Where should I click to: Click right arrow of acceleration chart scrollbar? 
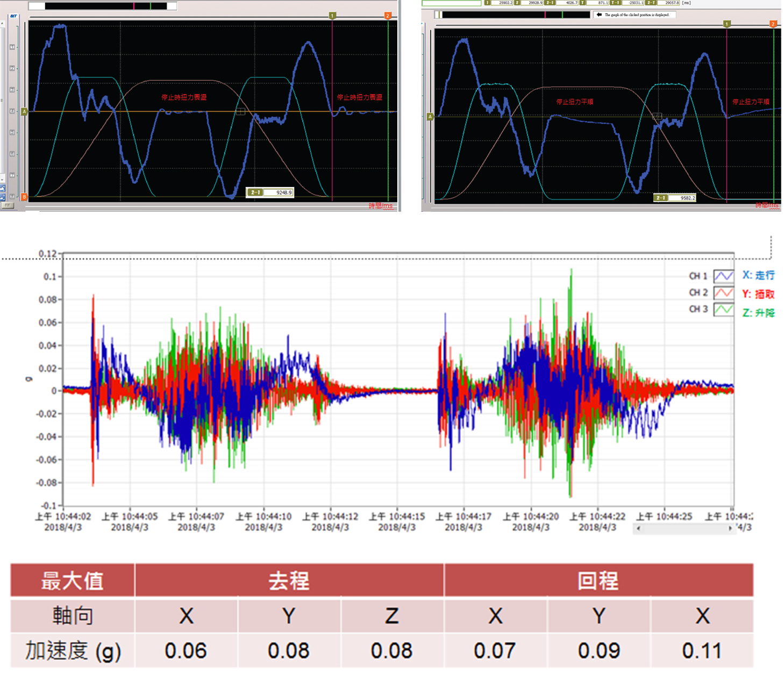pyautogui.click(x=730, y=529)
